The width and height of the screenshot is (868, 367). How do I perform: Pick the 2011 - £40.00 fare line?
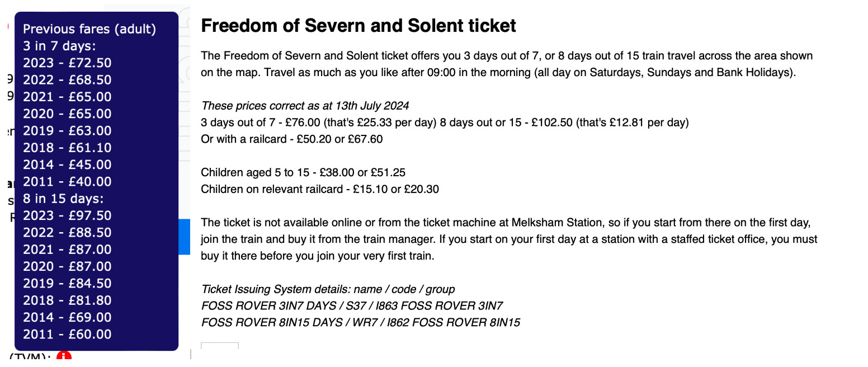[67, 181]
